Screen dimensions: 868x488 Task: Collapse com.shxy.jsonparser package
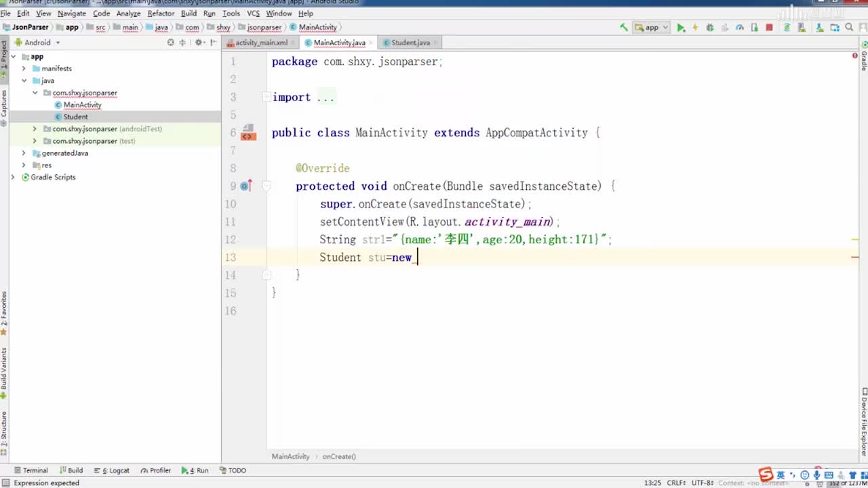coord(35,93)
